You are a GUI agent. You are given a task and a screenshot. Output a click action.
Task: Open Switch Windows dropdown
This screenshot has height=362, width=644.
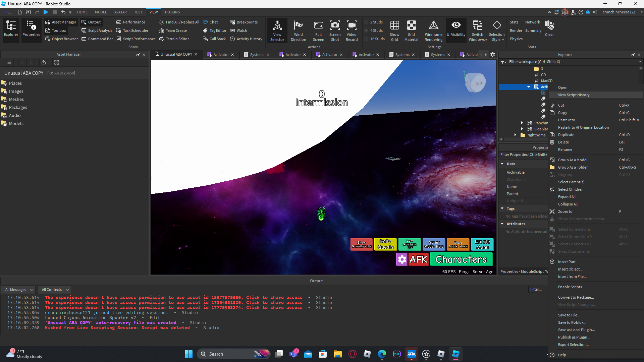(x=478, y=31)
